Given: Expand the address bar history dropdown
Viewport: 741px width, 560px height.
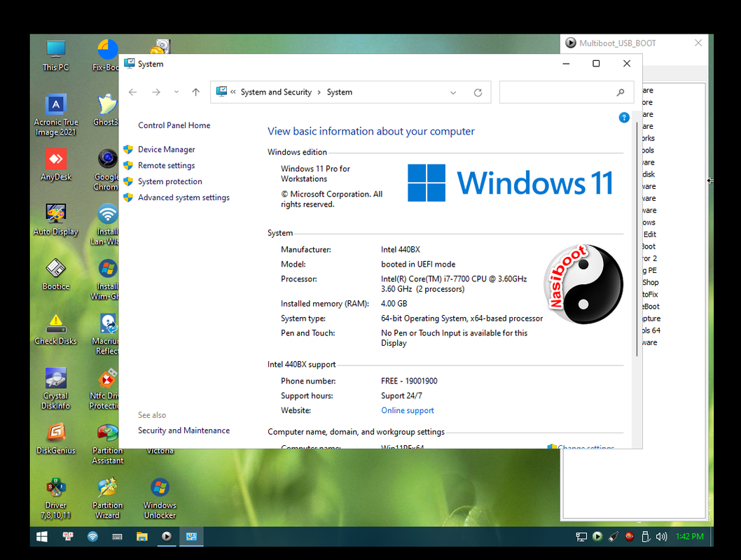Looking at the screenshot, I should [x=453, y=92].
